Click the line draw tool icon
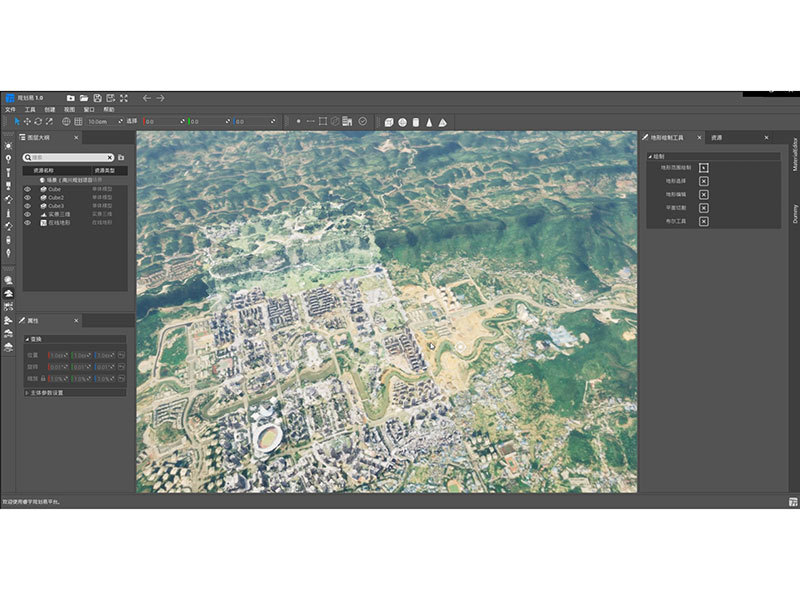 [x=310, y=121]
